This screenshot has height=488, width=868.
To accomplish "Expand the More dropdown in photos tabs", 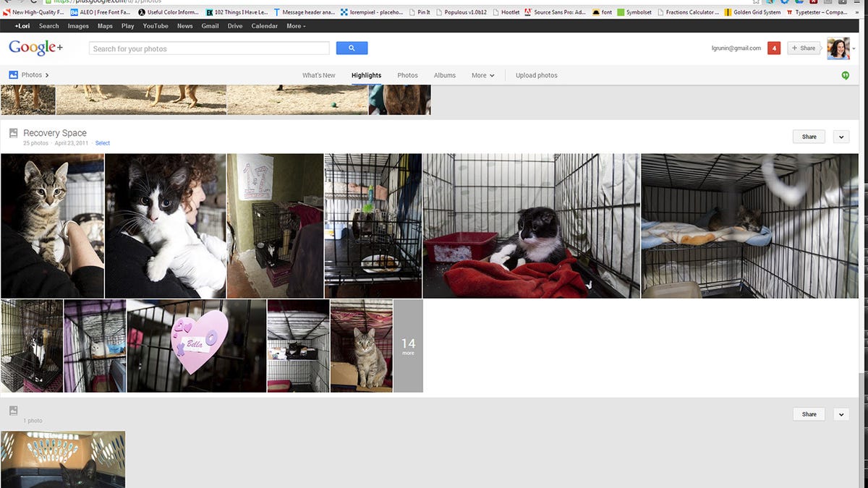I will point(482,75).
